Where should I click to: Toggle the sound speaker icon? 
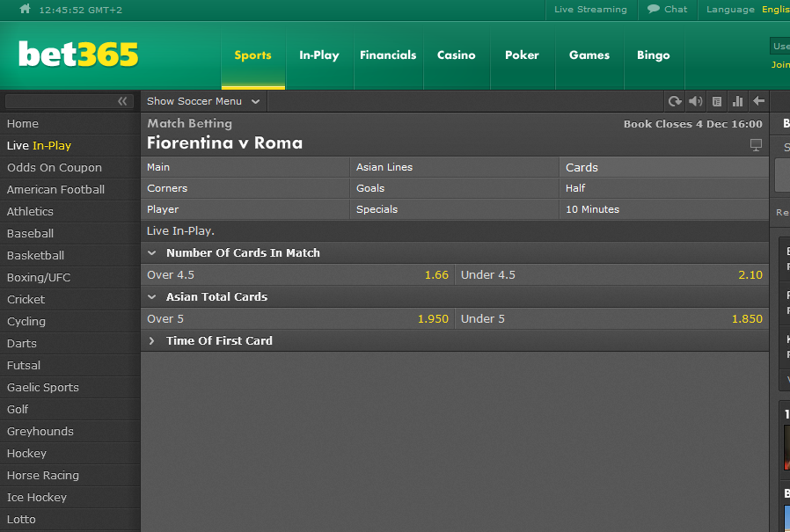(696, 101)
